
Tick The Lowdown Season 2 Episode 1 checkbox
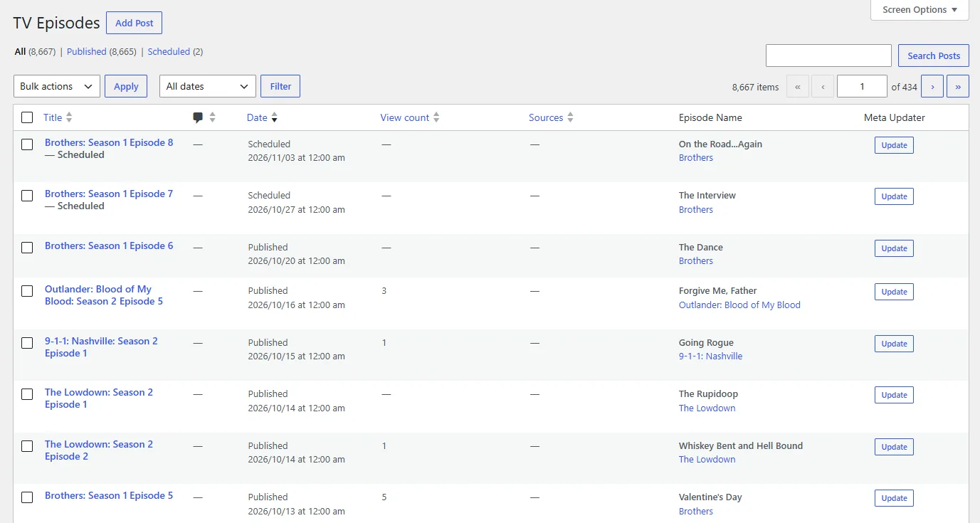27,394
